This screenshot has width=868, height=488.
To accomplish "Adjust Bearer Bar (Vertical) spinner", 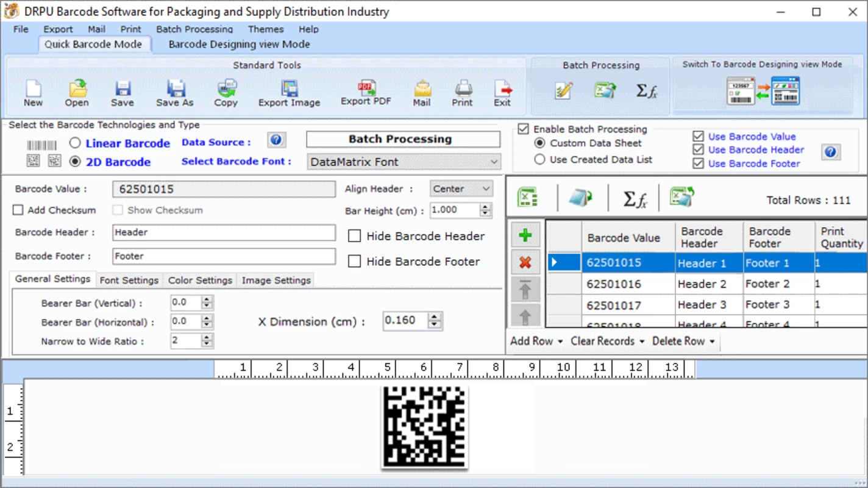I will pyautogui.click(x=207, y=303).
